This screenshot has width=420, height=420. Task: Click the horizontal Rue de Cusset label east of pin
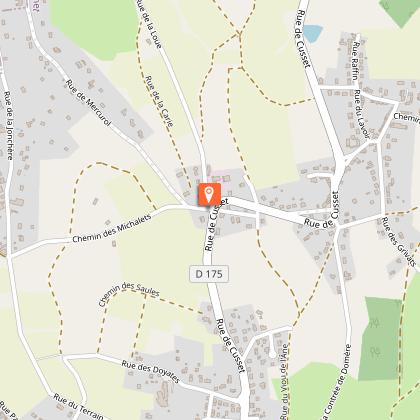321,221
